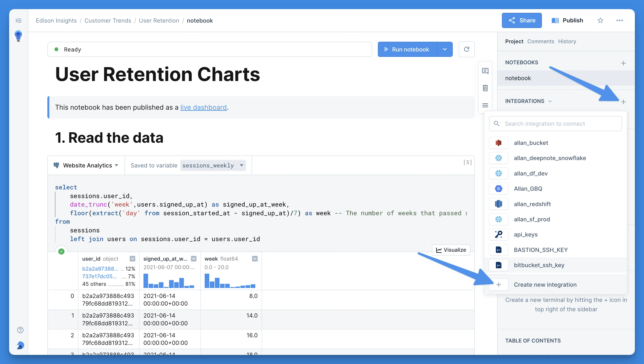Switch to the History tab
The height and width of the screenshot is (364, 644).
[567, 41]
